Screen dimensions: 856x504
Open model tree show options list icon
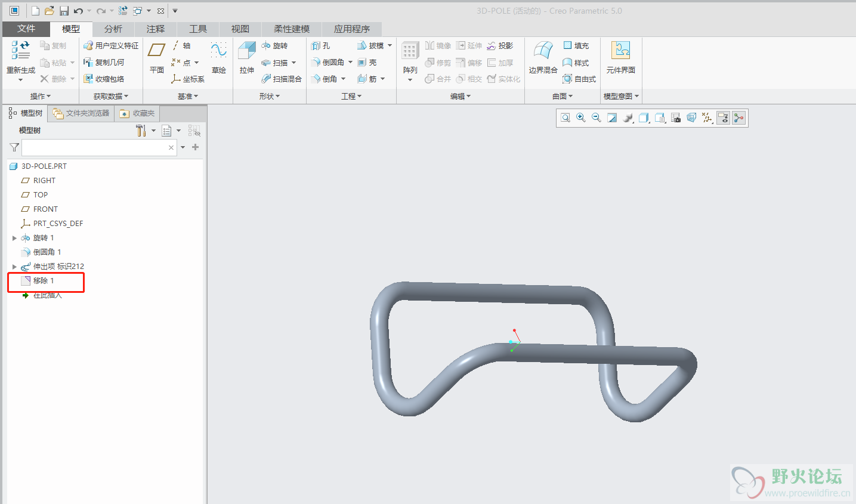[x=167, y=131]
